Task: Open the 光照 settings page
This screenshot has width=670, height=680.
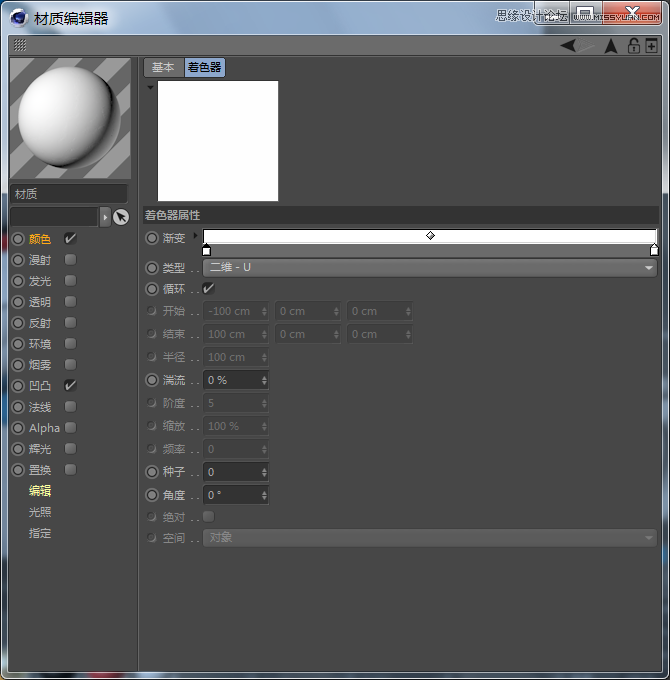Action: click(x=40, y=512)
